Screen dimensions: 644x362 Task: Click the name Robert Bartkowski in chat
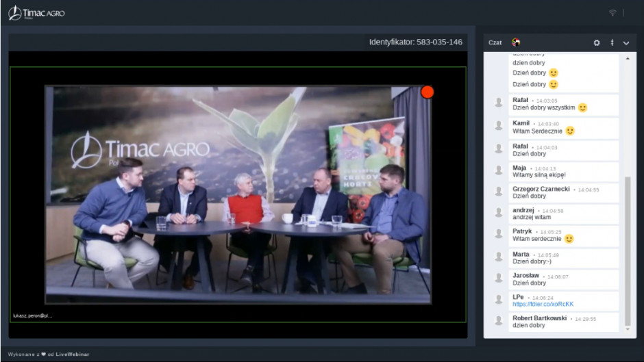click(539, 318)
